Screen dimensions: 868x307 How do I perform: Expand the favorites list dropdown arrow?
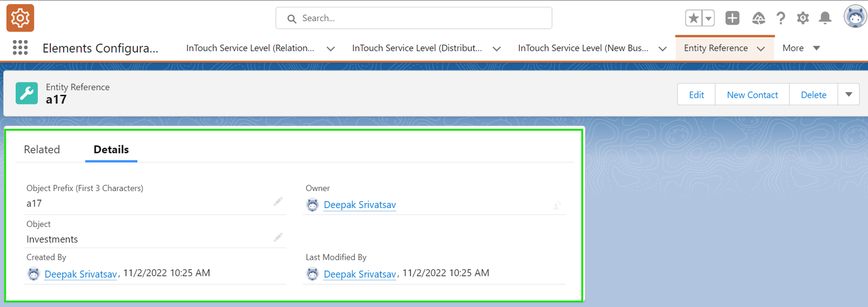tap(709, 18)
